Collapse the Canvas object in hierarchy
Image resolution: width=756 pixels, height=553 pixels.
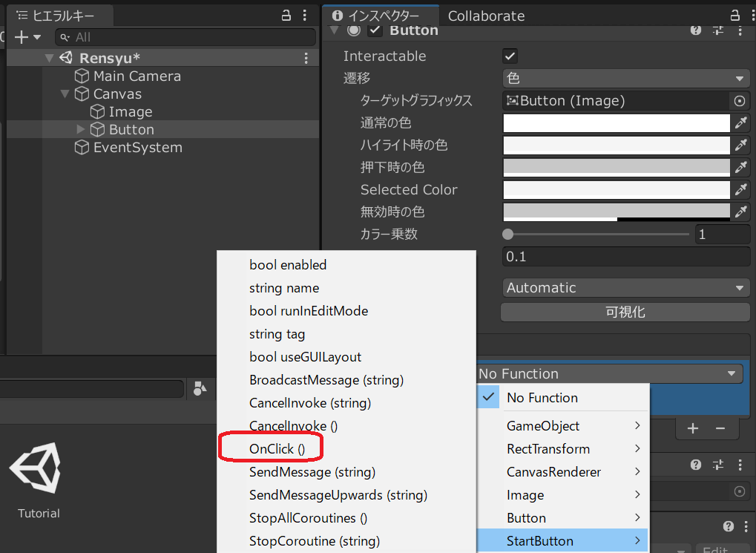click(65, 94)
